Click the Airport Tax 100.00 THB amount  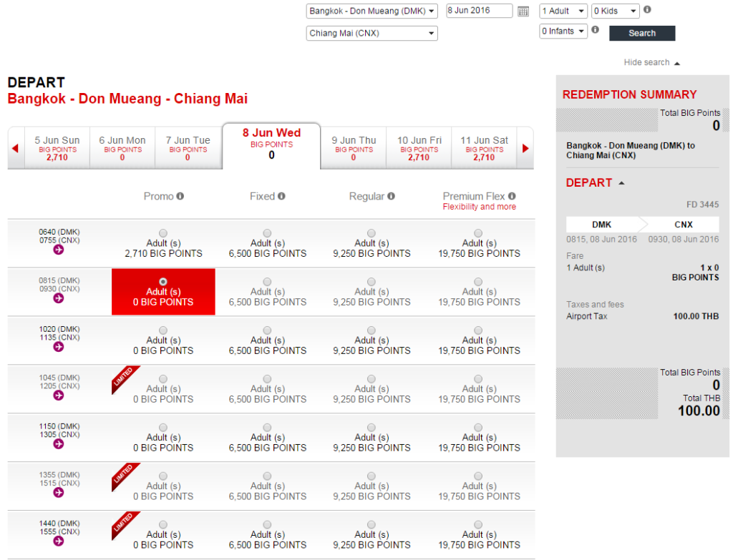(x=696, y=316)
